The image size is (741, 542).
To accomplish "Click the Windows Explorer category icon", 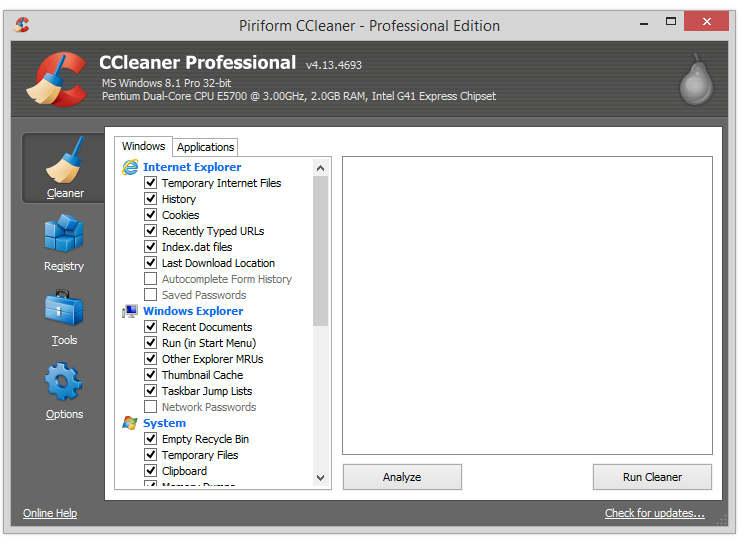I will (130, 311).
